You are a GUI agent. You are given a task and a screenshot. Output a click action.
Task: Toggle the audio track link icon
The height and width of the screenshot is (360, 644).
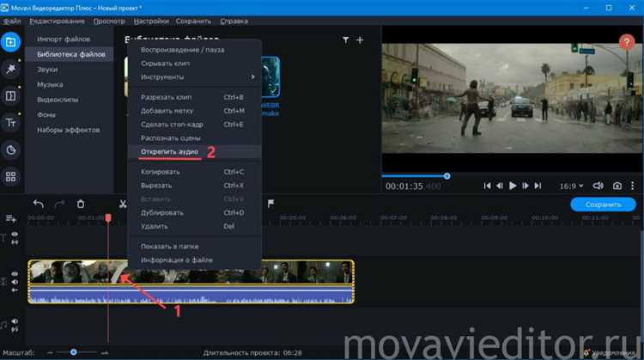pyautogui.click(x=15, y=330)
